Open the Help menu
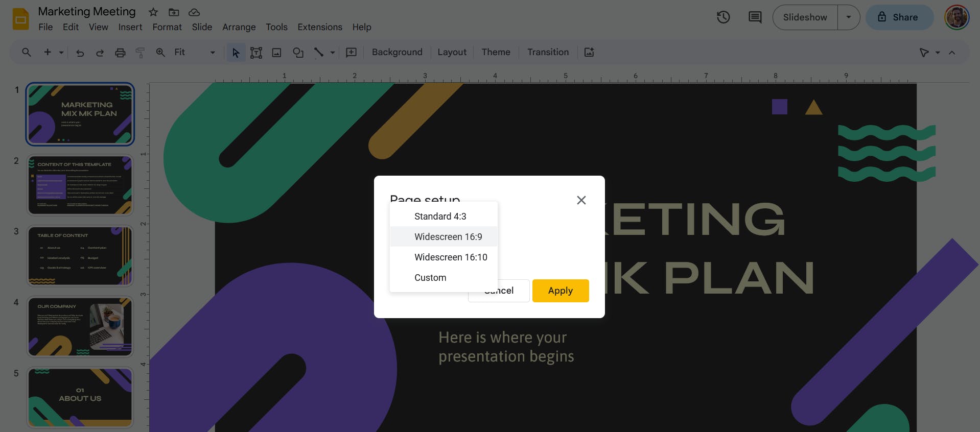This screenshot has width=980, height=432. tap(362, 27)
